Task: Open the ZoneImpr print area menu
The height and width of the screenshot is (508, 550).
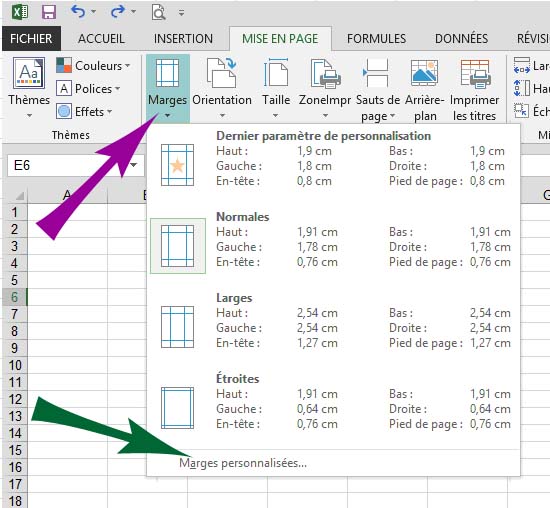Action: coord(325,88)
